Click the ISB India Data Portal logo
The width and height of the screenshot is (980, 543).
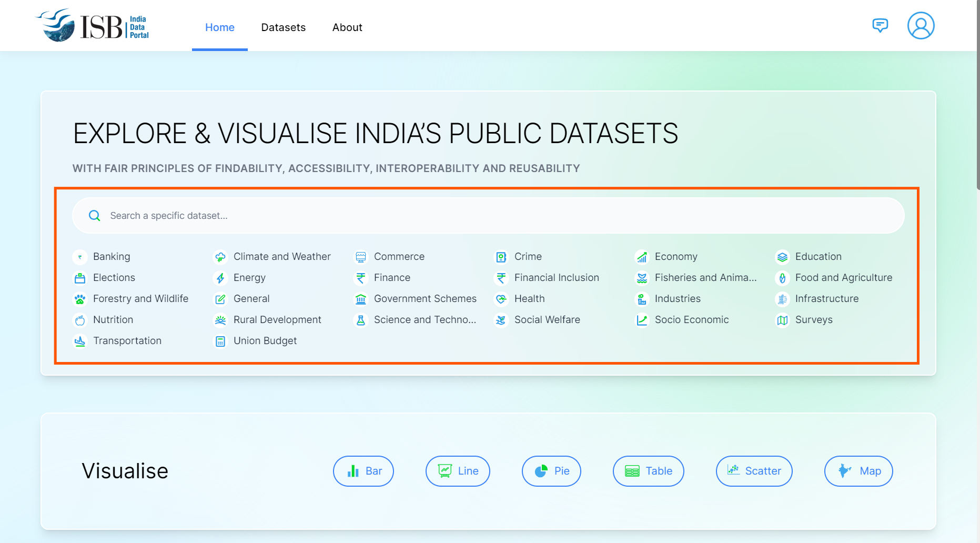tap(93, 26)
